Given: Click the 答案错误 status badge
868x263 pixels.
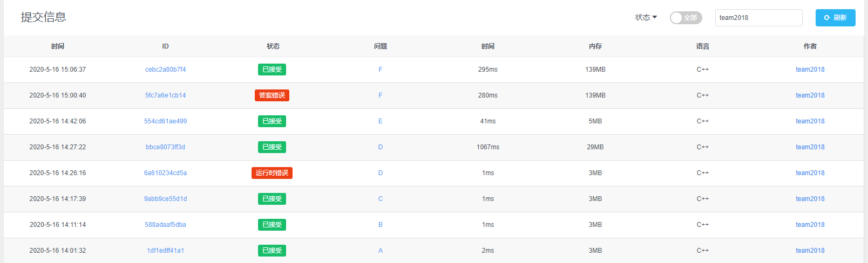Looking at the screenshot, I should [x=272, y=95].
